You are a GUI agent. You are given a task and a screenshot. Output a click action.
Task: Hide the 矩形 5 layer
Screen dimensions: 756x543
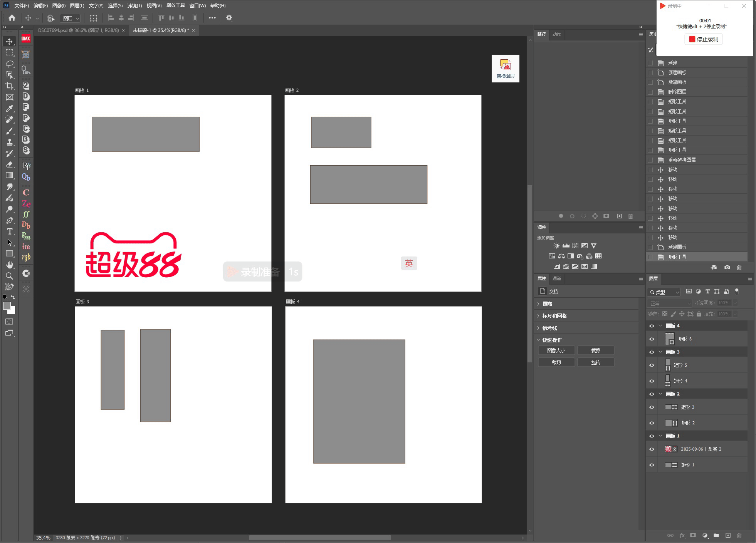(652, 365)
